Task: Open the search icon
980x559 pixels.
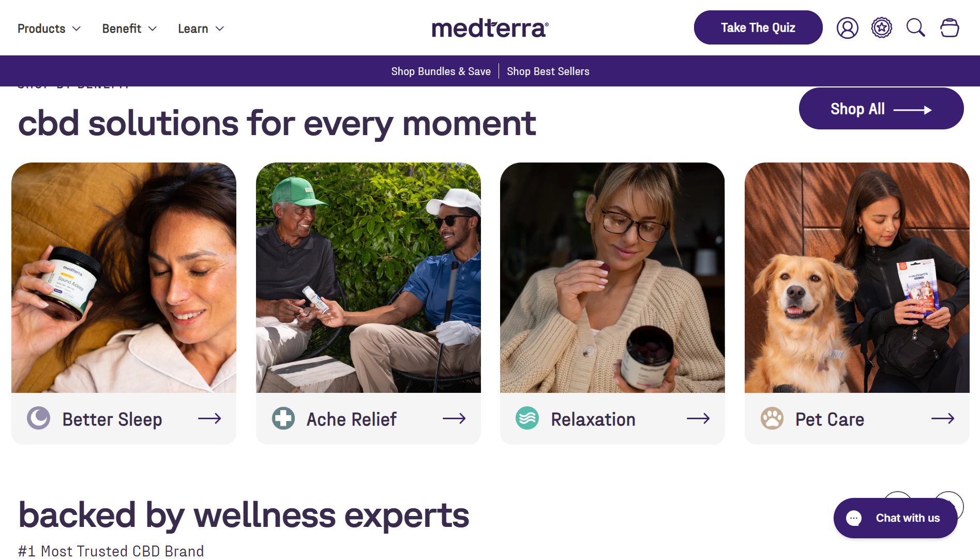Action: click(915, 27)
